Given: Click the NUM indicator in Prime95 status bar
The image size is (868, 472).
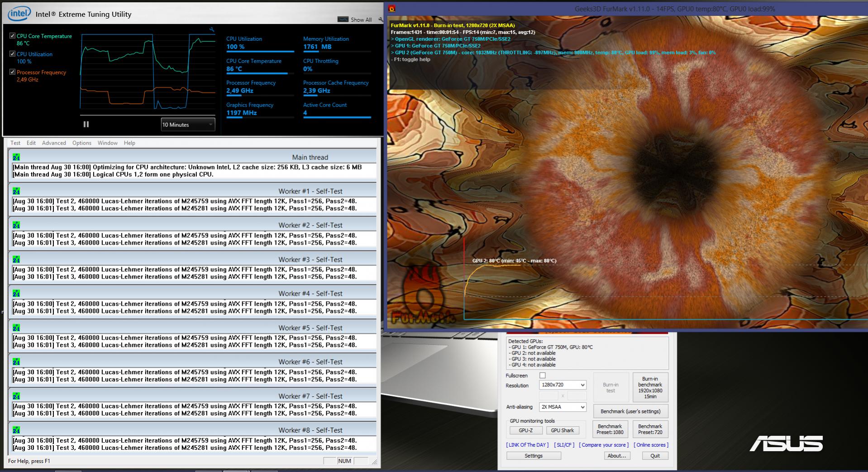Looking at the screenshot, I should [344, 461].
